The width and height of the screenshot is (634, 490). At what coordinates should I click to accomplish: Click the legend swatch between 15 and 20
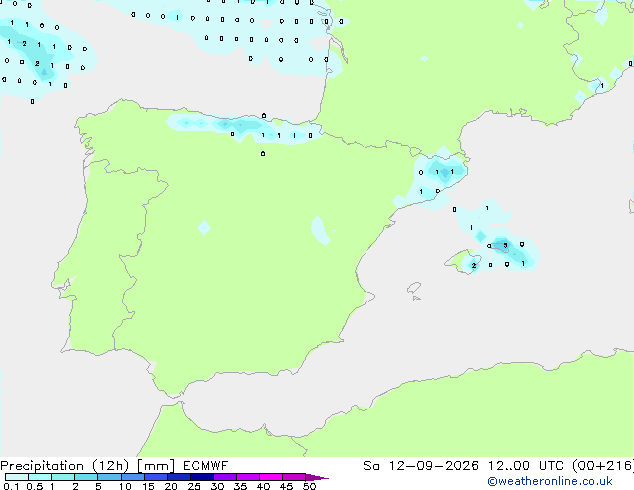click(x=155, y=477)
